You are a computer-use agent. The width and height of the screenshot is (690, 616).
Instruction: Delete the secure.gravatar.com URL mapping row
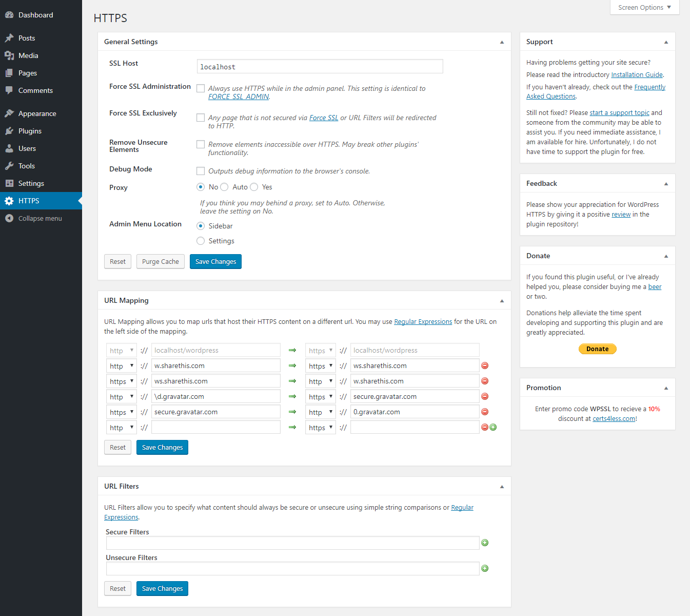[x=485, y=412]
